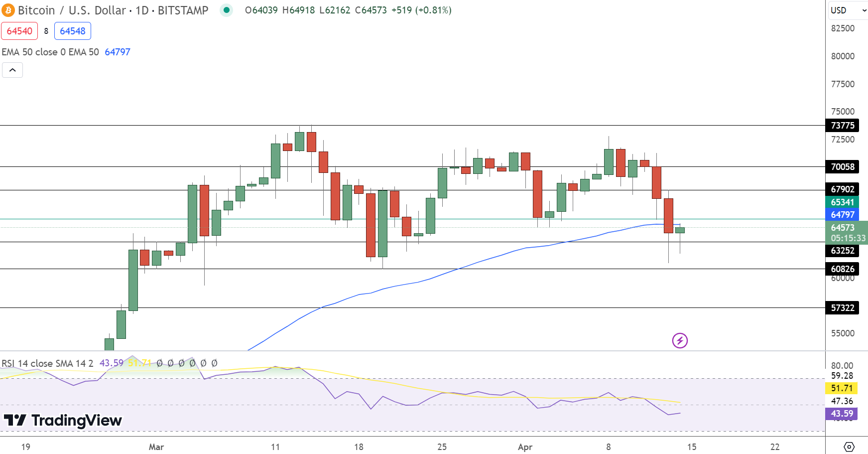Viewport: 868px width, 454px height.
Task: Select the EMA 50 close indicator label
Action: [50, 52]
